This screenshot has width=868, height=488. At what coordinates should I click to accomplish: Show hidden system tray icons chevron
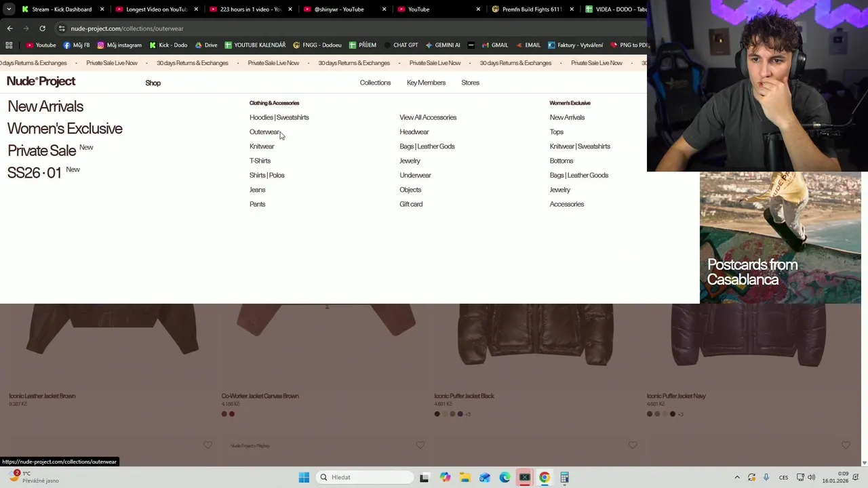click(x=737, y=477)
